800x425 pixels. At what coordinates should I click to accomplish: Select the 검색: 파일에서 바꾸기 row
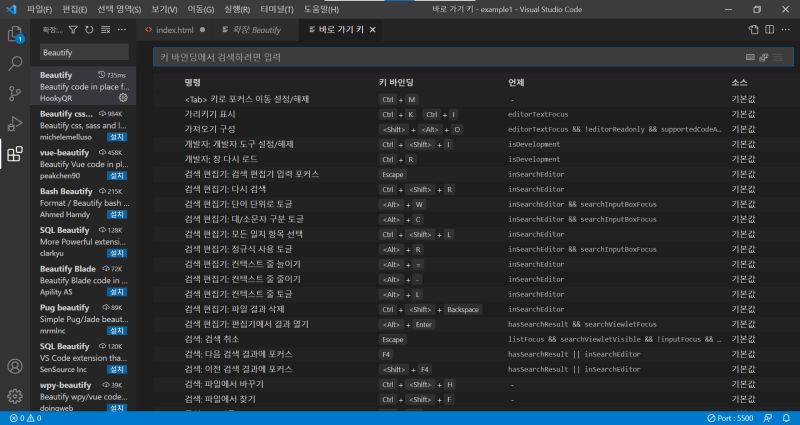[x=473, y=384]
